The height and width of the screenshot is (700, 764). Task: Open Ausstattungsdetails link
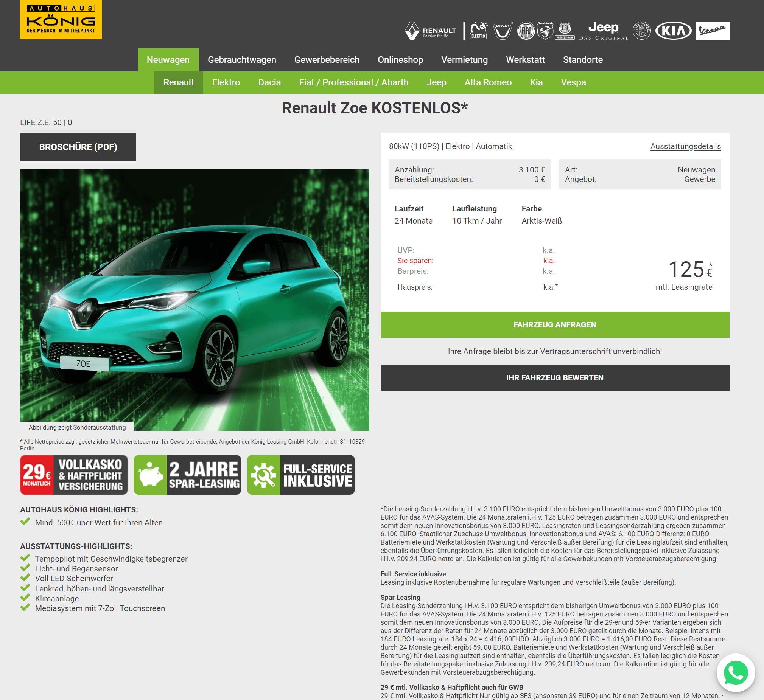point(686,146)
